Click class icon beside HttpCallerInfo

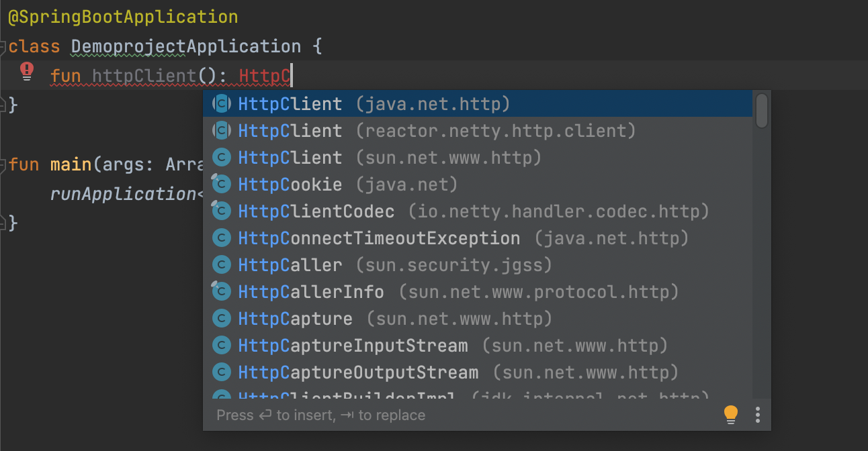point(221,292)
